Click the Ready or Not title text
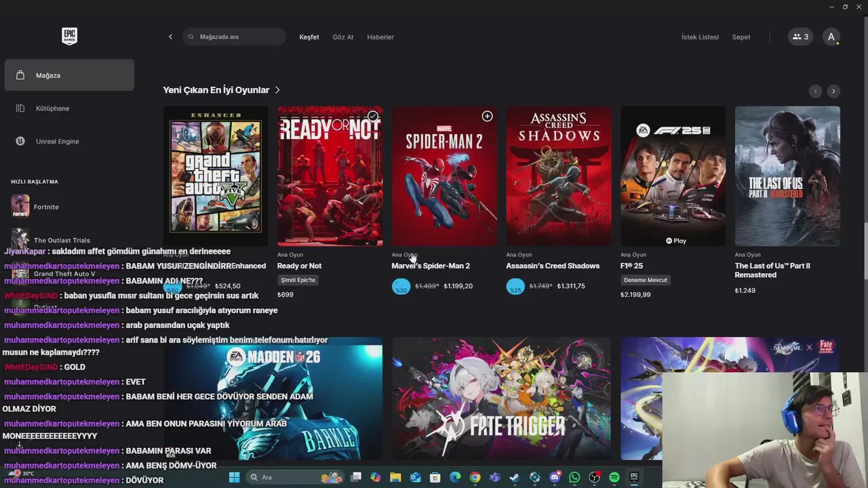868x488 pixels. [299, 266]
